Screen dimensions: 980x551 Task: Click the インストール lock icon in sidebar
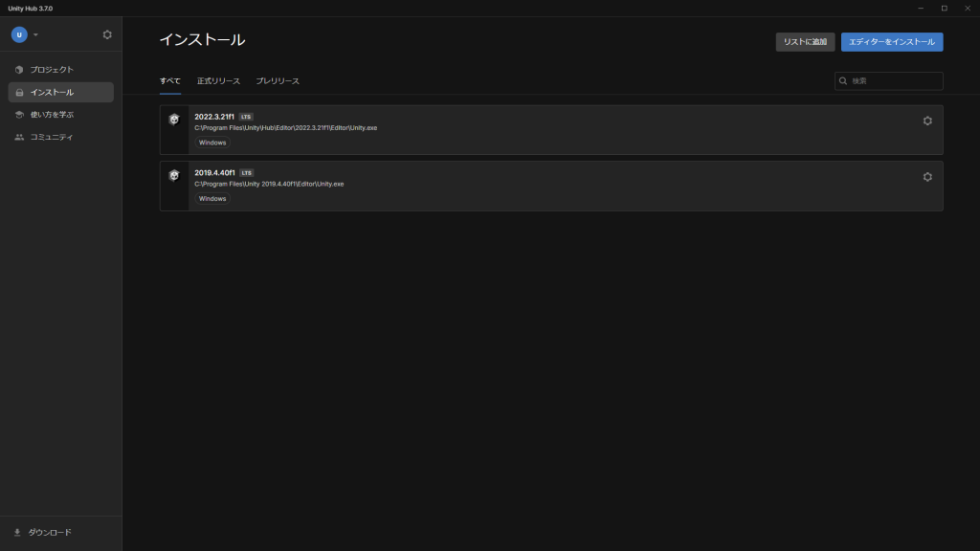click(19, 93)
